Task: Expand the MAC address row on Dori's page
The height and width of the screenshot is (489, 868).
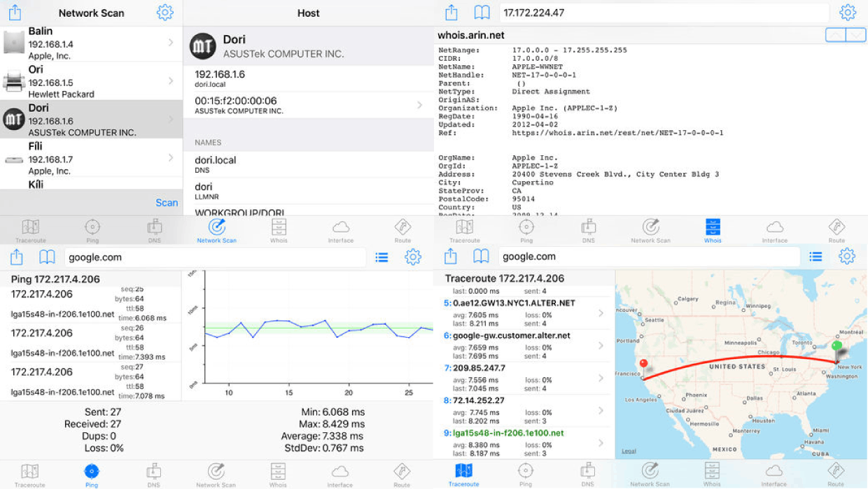Action: click(x=419, y=105)
